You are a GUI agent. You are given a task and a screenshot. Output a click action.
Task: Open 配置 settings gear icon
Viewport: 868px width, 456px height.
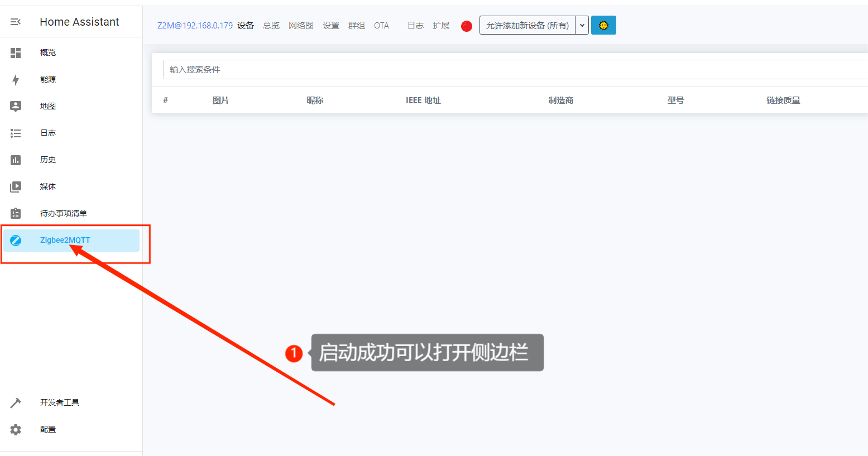click(x=16, y=429)
